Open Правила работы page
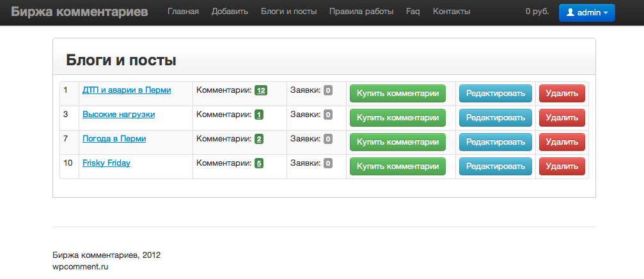Image resolution: width=644 pixels, height=279 pixels. [x=361, y=12]
